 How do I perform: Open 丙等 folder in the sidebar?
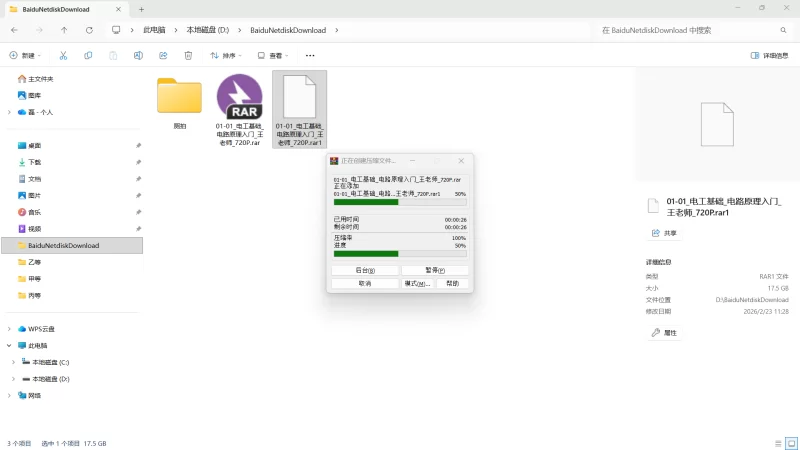pyautogui.click(x=30, y=295)
